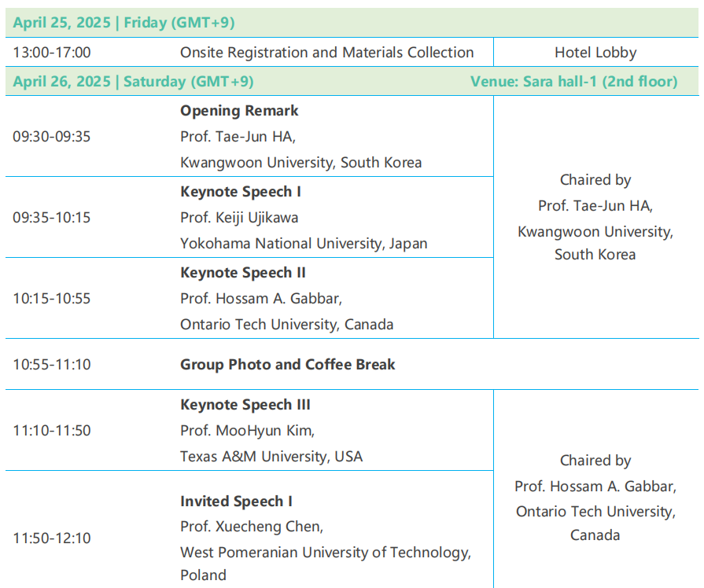Screen dimensions: 704x588
Task: Select the Opening Remark title
Action: [239, 111]
